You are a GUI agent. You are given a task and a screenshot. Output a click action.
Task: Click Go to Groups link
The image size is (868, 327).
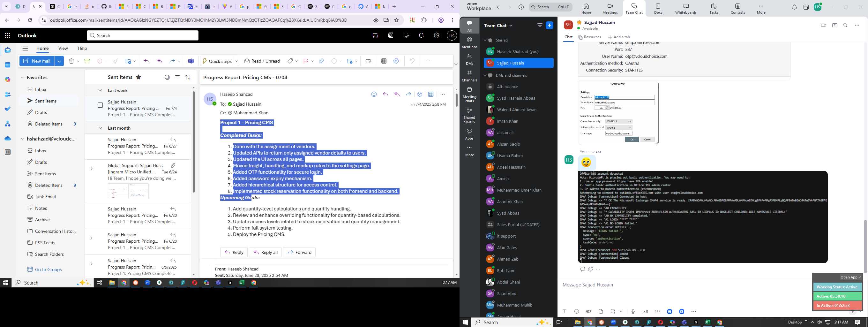tap(44, 269)
